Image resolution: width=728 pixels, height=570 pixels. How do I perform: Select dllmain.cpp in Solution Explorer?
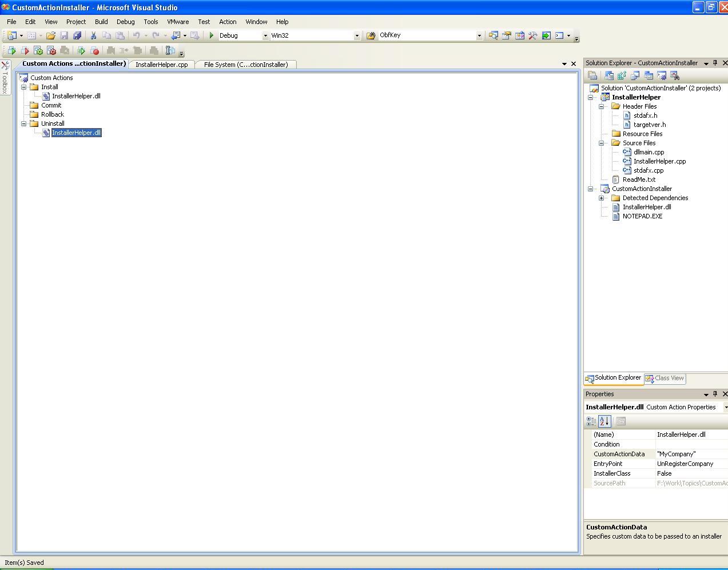[649, 152]
